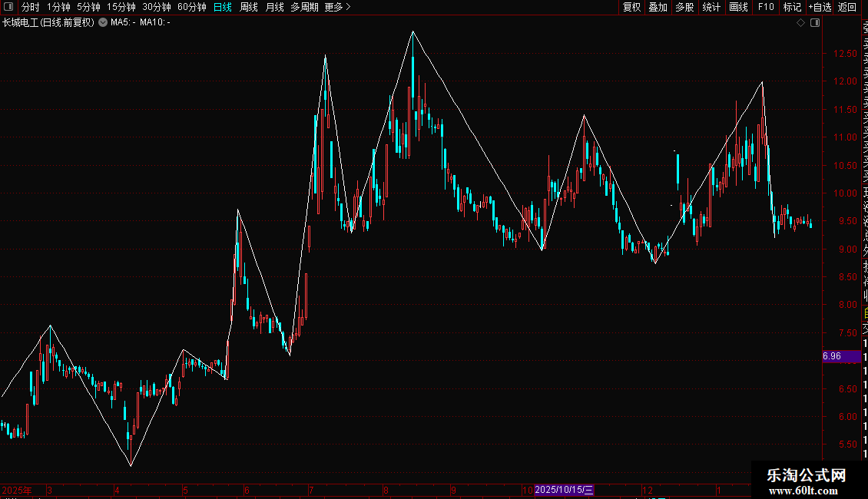Open the 复权 adjustment menu
This screenshot has width=868, height=499.
(631, 7)
